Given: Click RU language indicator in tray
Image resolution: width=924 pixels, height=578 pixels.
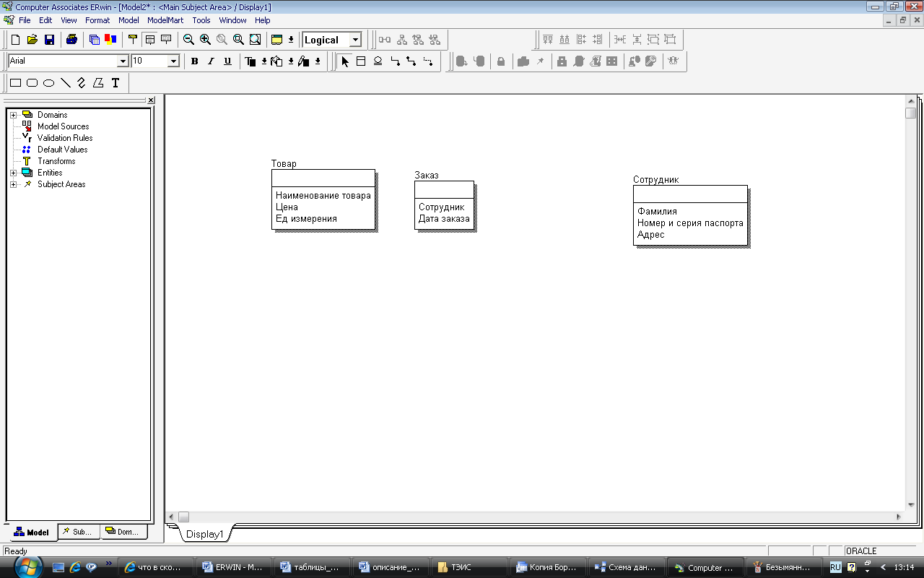Looking at the screenshot, I should [835, 567].
